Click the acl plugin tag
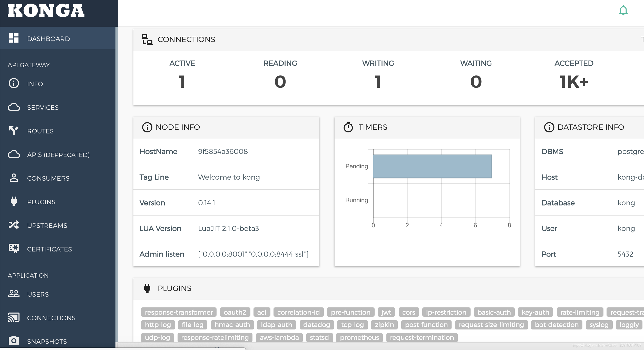 point(262,312)
